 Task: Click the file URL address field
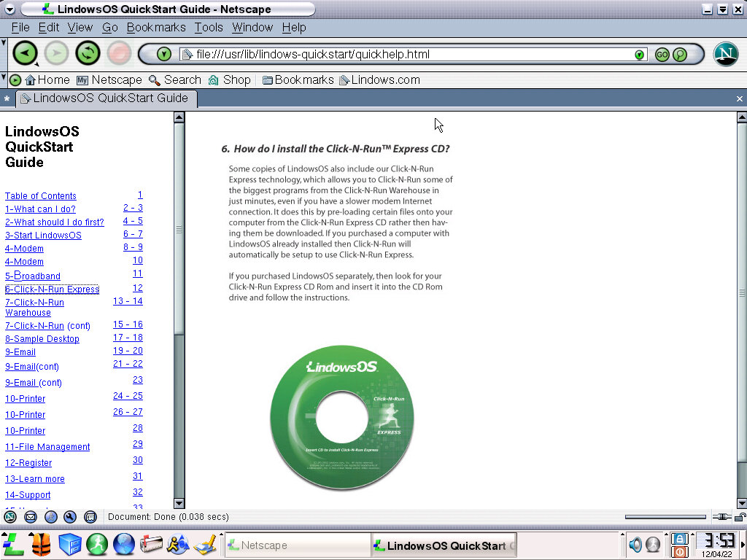409,55
